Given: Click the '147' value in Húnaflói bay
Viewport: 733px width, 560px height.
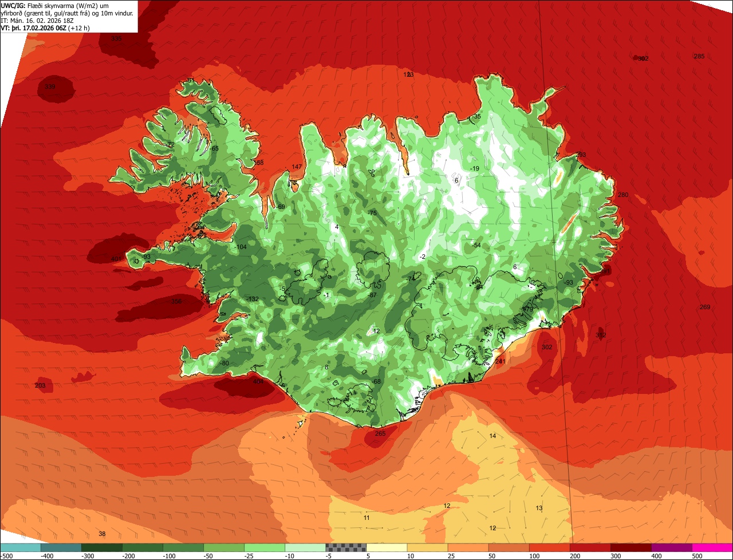Looking at the screenshot, I should tap(297, 167).
